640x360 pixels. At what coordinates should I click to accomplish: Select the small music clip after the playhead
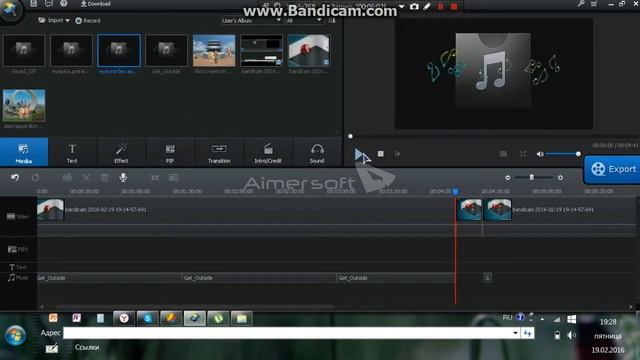click(487, 278)
